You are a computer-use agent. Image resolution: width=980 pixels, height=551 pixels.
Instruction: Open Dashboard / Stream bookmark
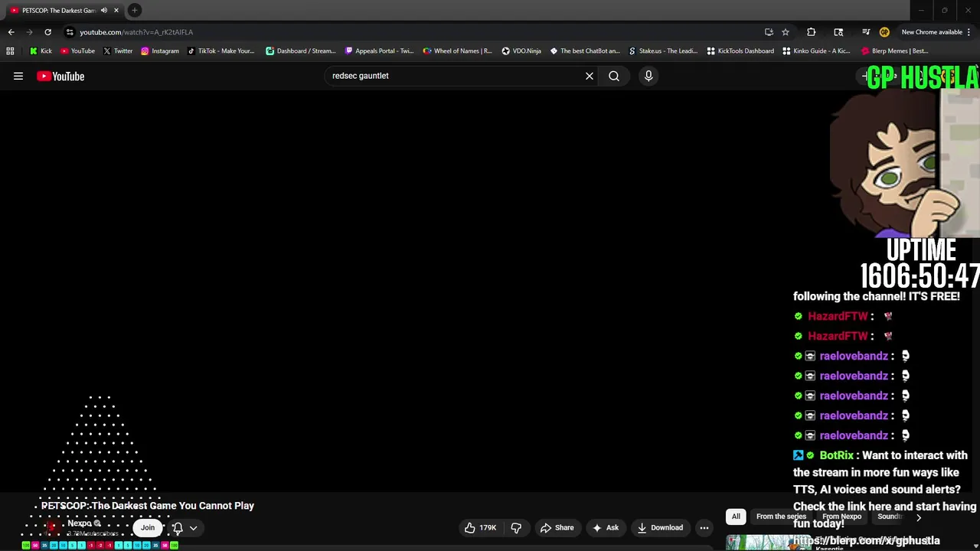coord(300,51)
